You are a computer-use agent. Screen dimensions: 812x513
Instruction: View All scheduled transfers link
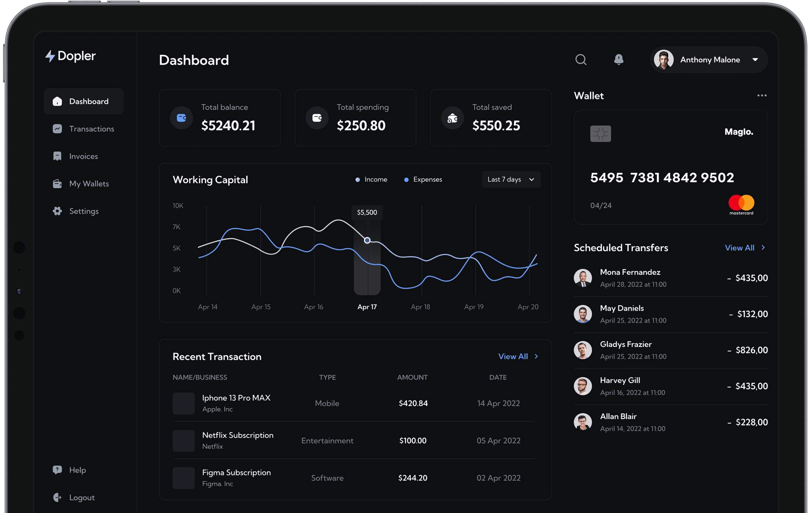pyautogui.click(x=745, y=248)
